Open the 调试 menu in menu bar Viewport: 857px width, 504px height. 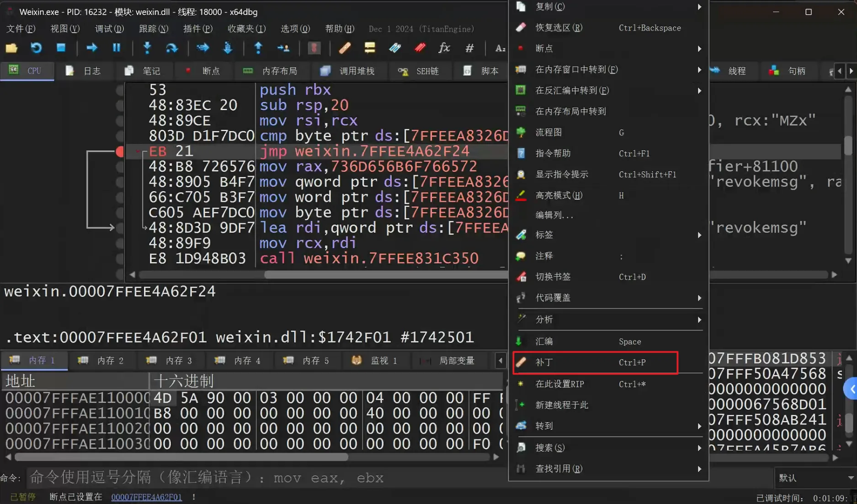pos(109,29)
